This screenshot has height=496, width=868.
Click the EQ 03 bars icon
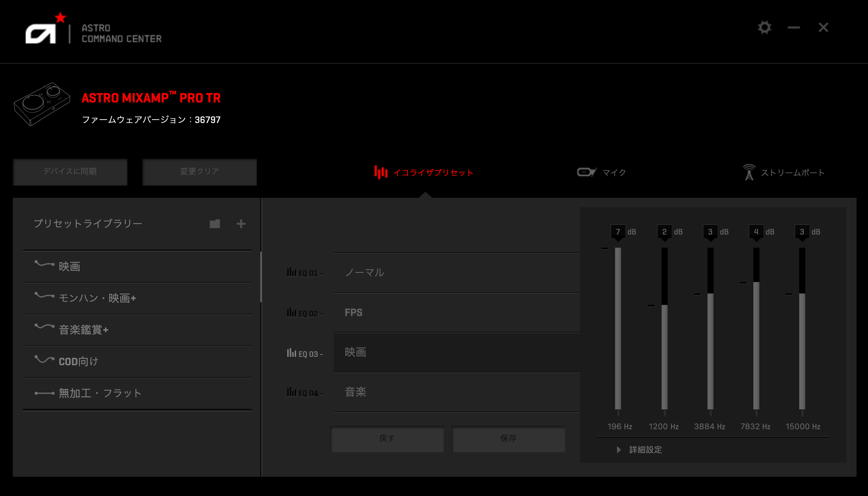[291, 353]
